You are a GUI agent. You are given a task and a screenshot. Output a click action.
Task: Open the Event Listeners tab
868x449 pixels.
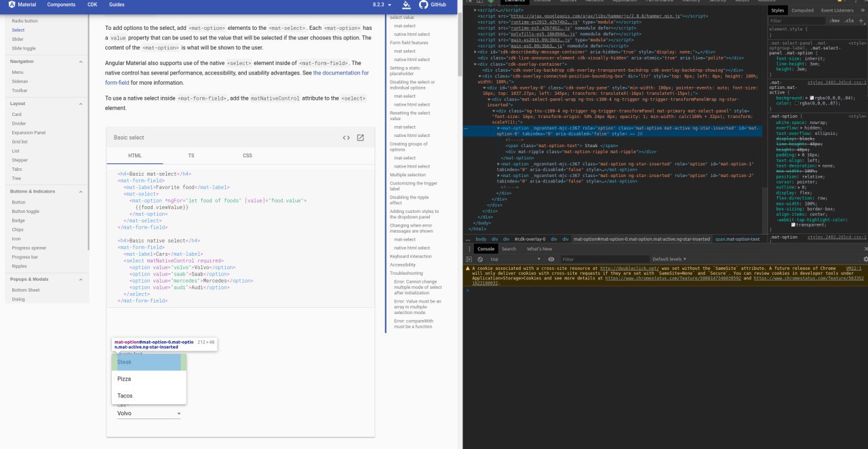pos(837,10)
